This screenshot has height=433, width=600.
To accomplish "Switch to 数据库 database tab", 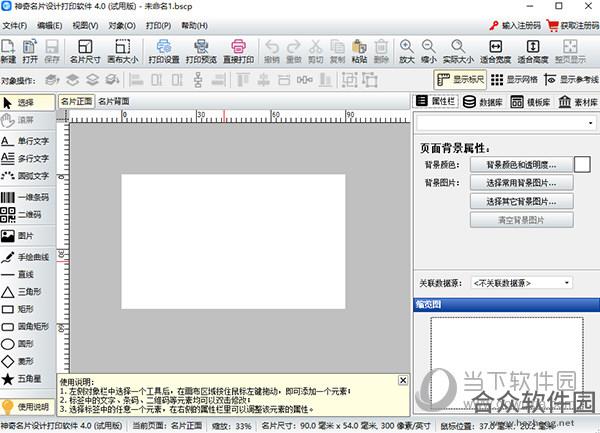I will (x=483, y=102).
